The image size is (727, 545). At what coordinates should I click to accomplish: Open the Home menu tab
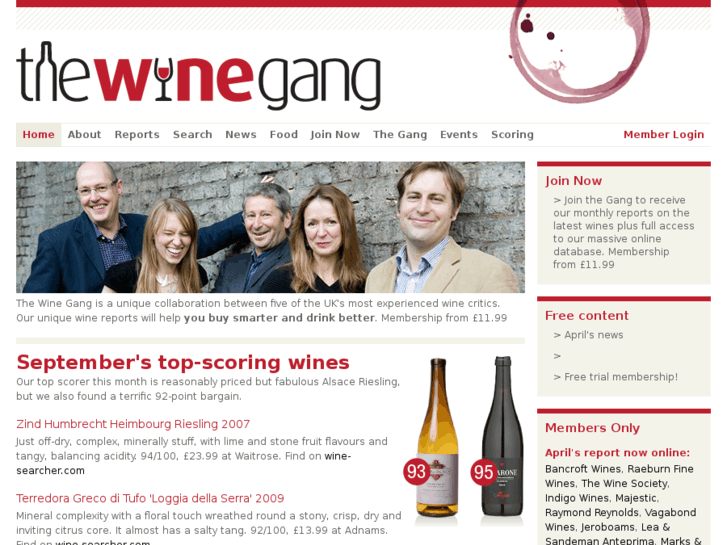click(38, 135)
